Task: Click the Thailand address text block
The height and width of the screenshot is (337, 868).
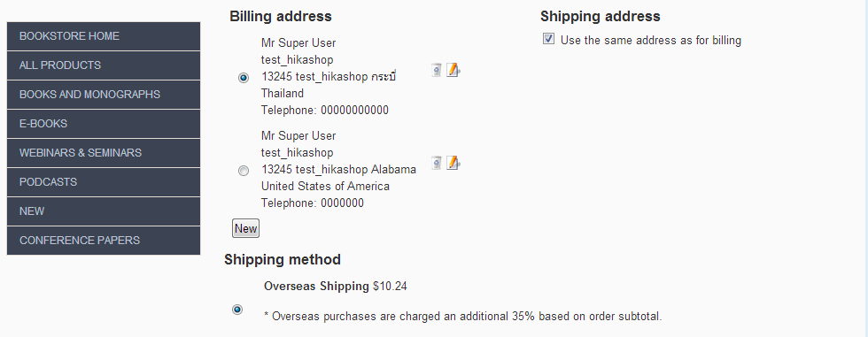Action: 329,76
